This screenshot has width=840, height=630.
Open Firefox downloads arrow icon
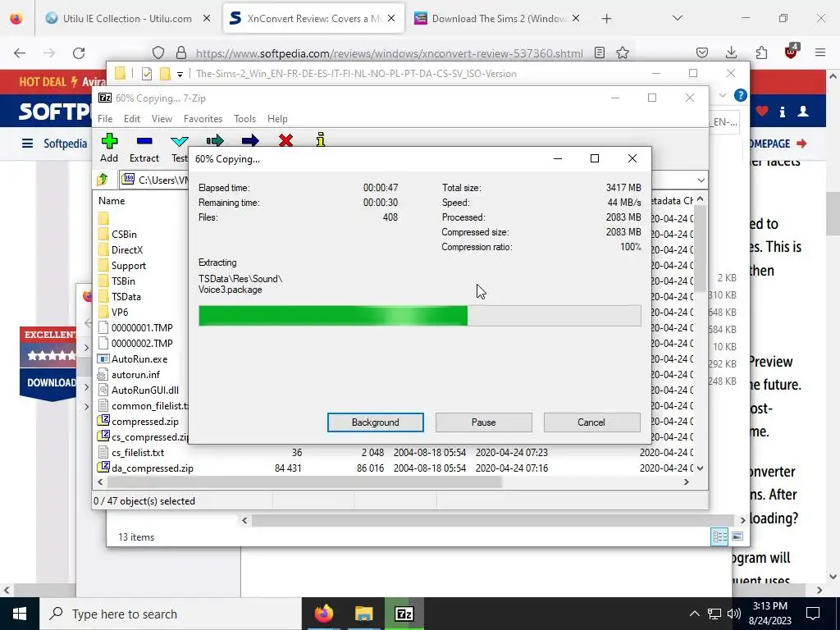(731, 52)
